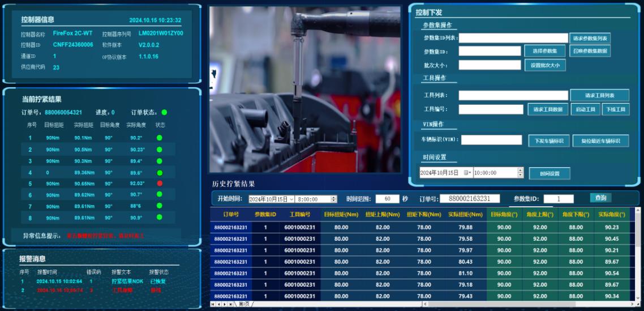Click the 工具编号 input field

491,109
